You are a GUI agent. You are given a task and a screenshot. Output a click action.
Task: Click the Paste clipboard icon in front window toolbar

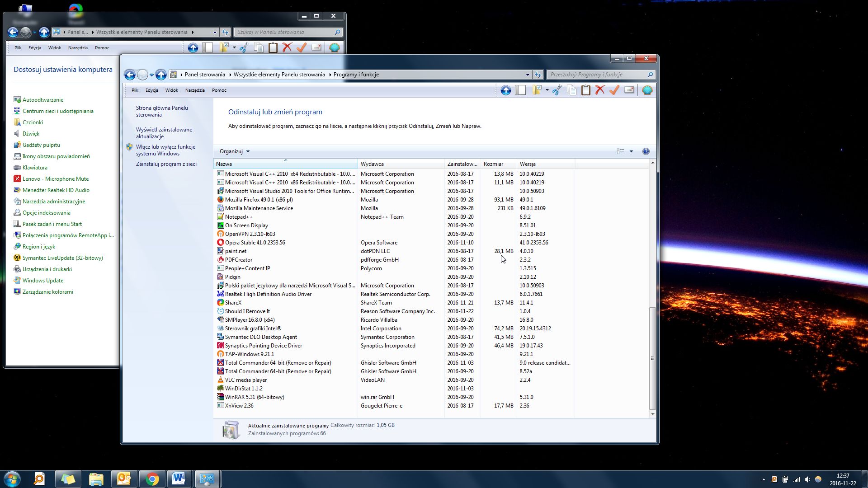(586, 90)
